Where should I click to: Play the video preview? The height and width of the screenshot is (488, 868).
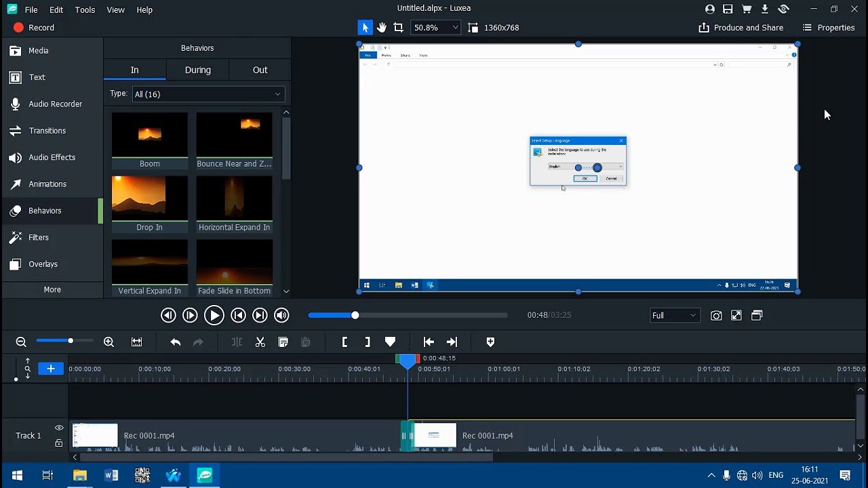[x=214, y=315]
